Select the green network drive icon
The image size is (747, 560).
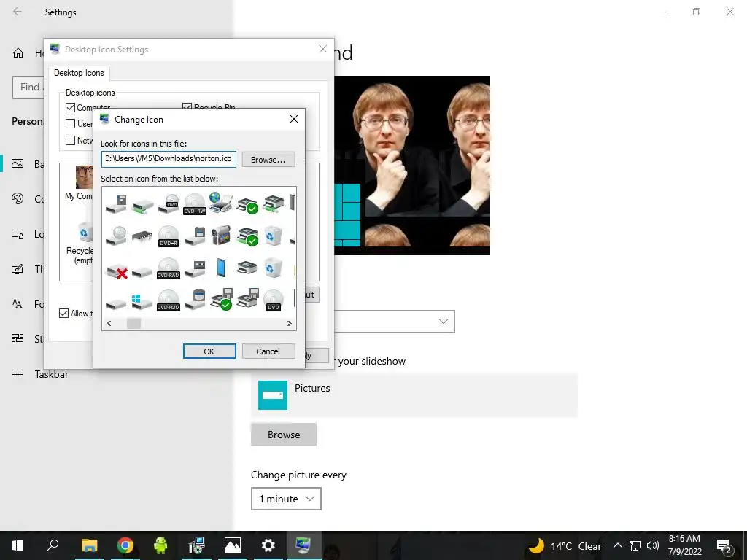[142, 206]
